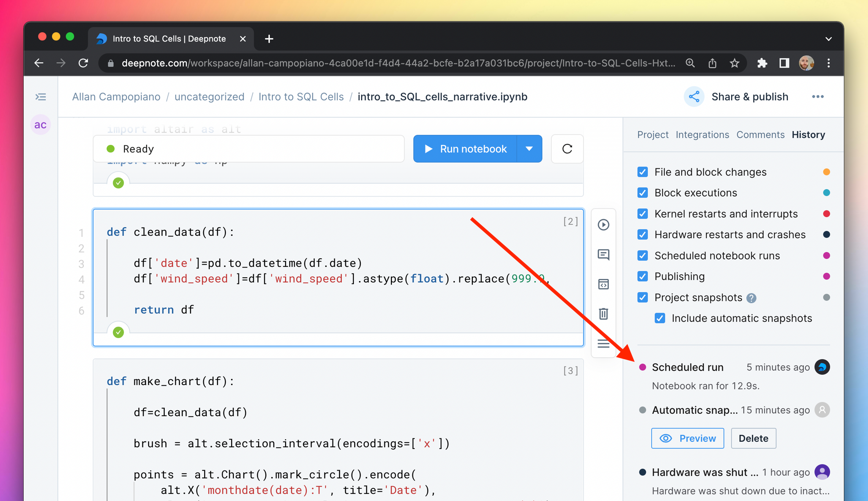The image size is (868, 501).
Task: Toggle Project snapshots checkbox
Action: (x=642, y=297)
